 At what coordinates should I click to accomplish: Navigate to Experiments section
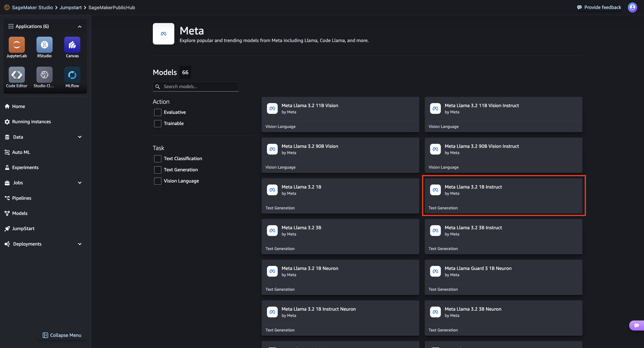[x=25, y=167]
